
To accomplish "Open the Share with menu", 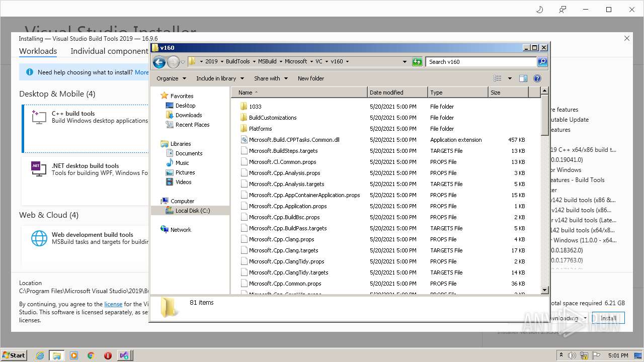I will [x=271, y=78].
